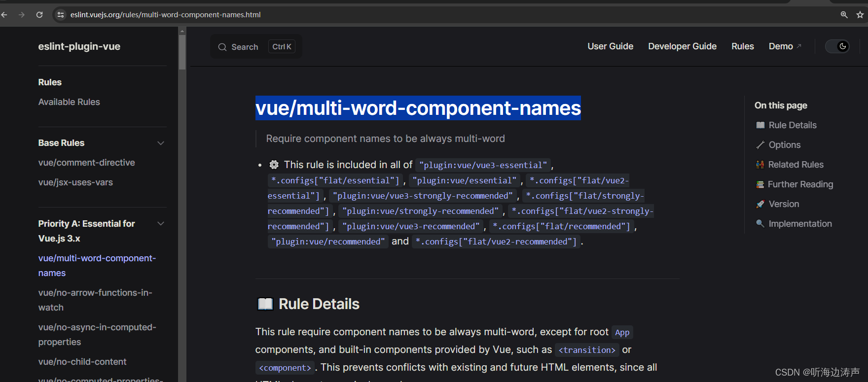868x382 pixels.
Task: Jump to Further Reading in page outline
Action: (x=800, y=184)
